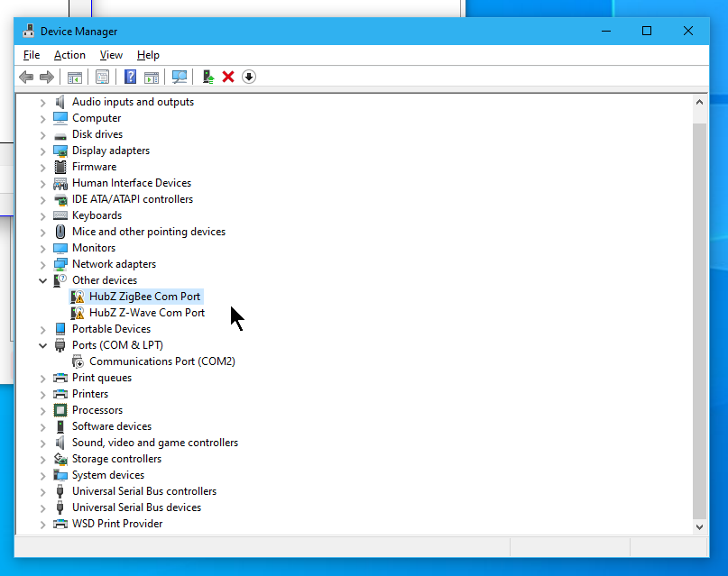The image size is (728, 576).
Task: Click the Disable device down-arrow icon
Action: point(249,78)
